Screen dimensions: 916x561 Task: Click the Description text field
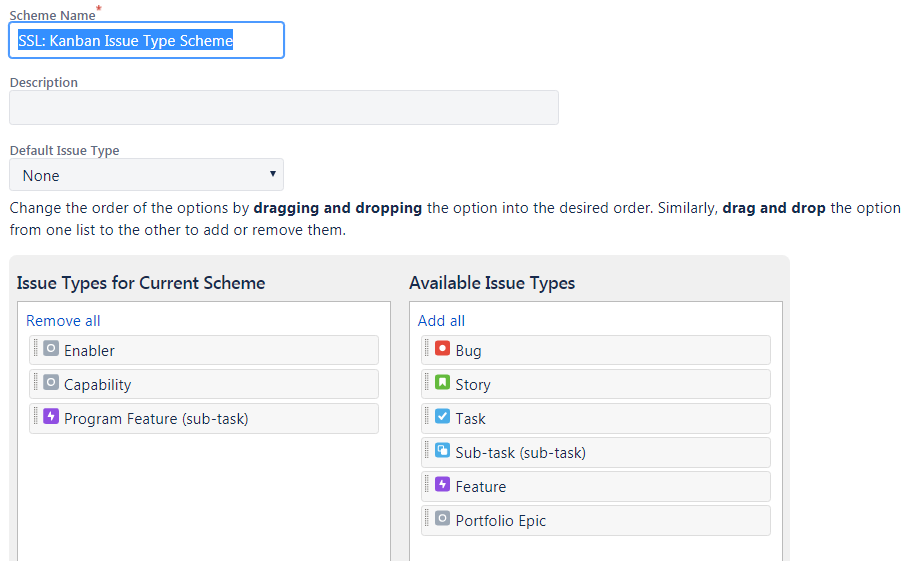[284, 108]
